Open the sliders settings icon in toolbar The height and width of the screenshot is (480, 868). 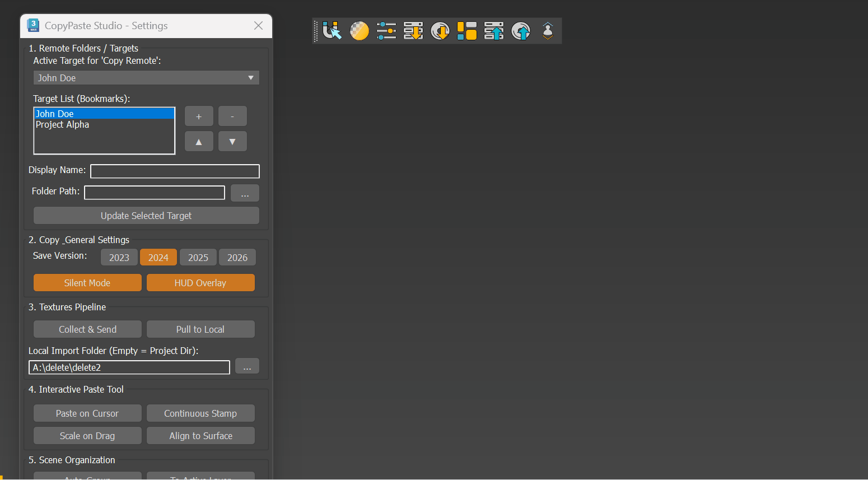(x=386, y=31)
